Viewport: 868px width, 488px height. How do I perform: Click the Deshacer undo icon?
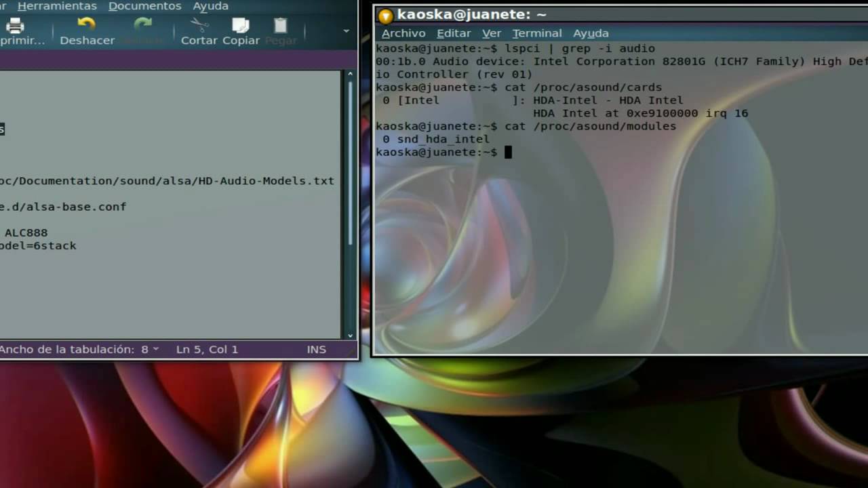coord(87,25)
